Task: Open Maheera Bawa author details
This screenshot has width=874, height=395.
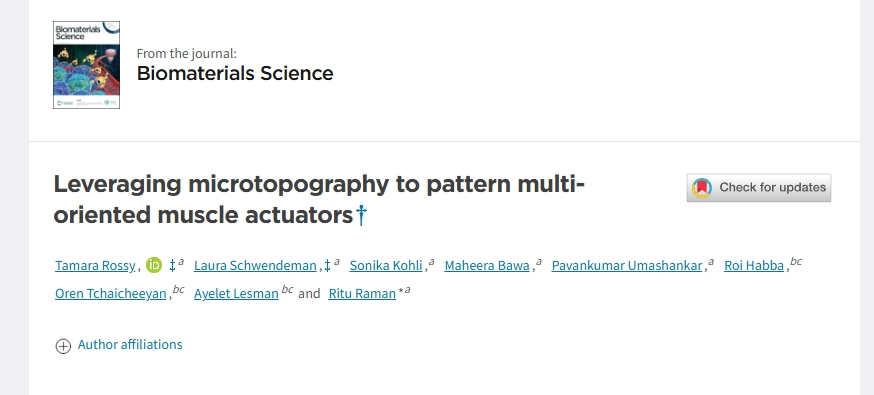Action: 487,266
